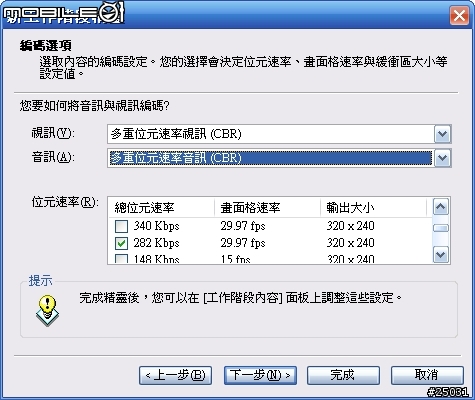
Task: Click the 總位元速率 column header
Action: click(161, 208)
